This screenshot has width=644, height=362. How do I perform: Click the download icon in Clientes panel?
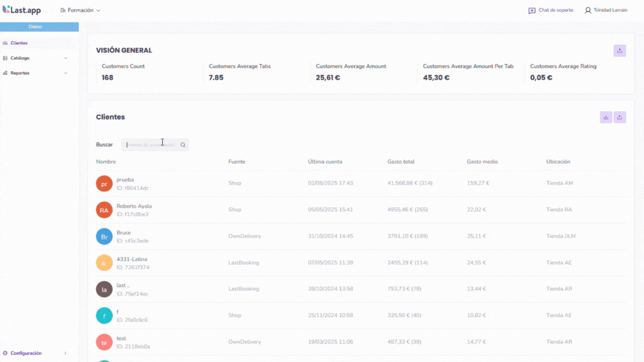[x=605, y=117]
